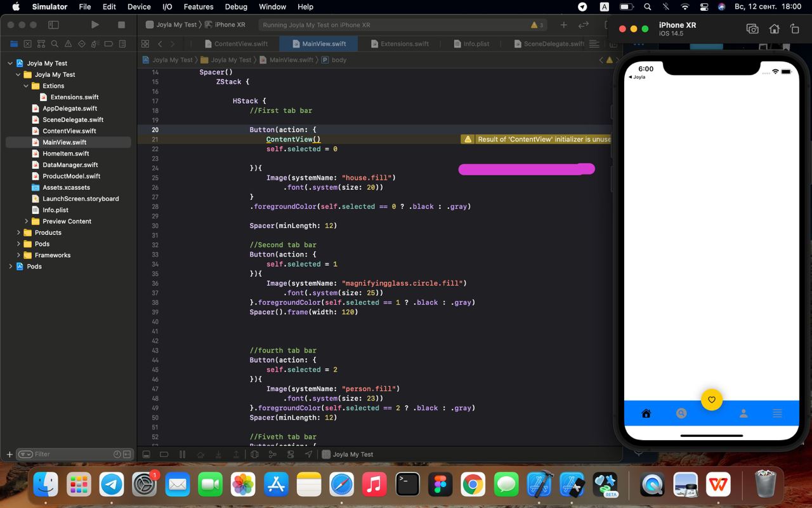Open the project navigator folder icon

14,44
